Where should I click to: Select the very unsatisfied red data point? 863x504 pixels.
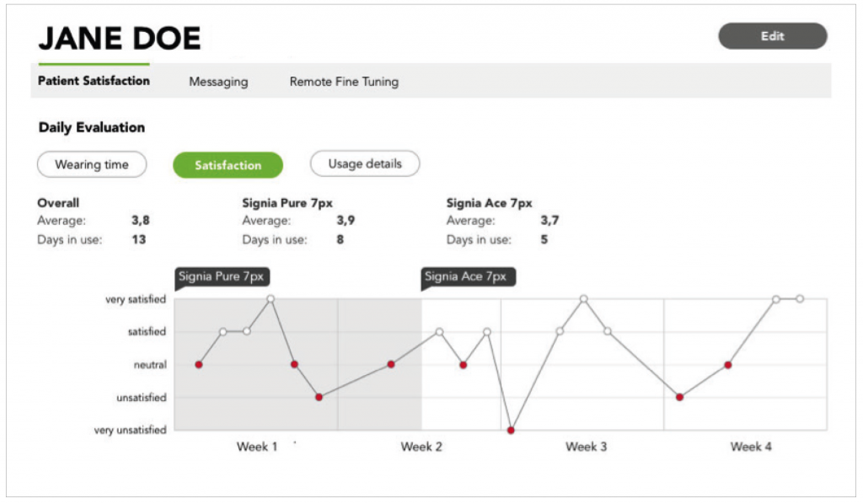pyautogui.click(x=511, y=431)
